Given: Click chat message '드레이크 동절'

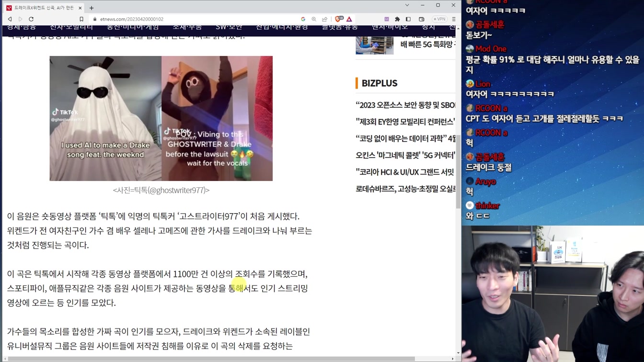Looking at the screenshot, I should pyautogui.click(x=489, y=168).
